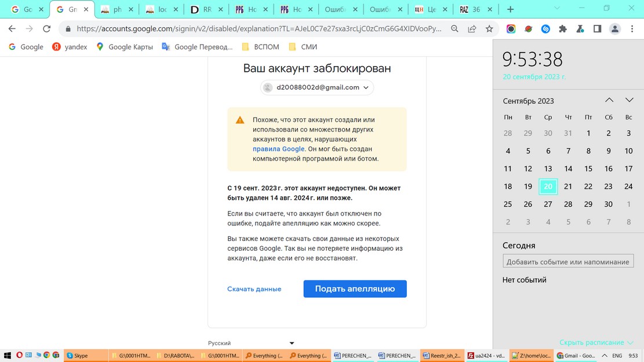Image resolution: width=644 pixels, height=362 pixels.
Task: Switch to the 'RR' tab
Action: pos(206,9)
